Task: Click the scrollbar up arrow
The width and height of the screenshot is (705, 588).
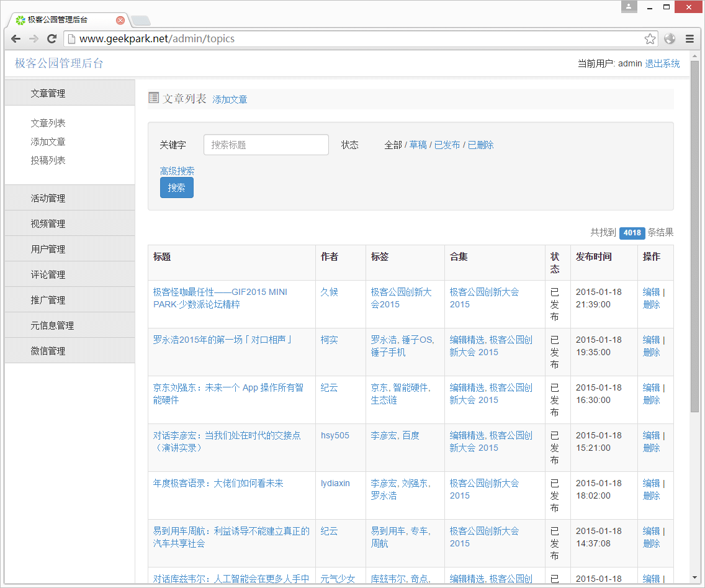Action: pyautogui.click(x=694, y=57)
